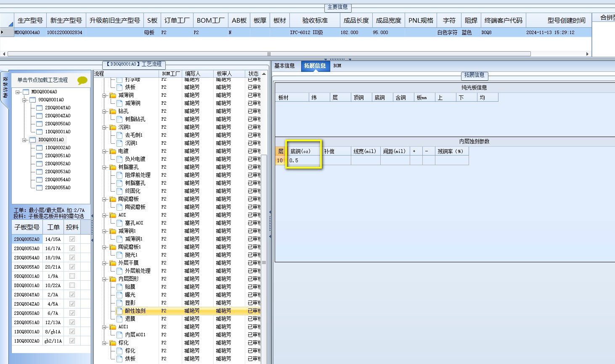615x364 pixels.
Task: Click the 底铜(oz) cell showing 0.5
Action: 305,161
